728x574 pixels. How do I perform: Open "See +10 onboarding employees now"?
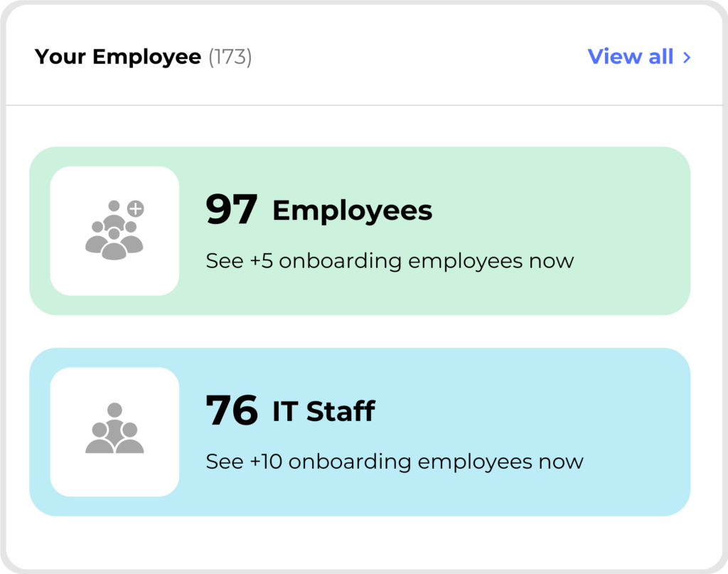[x=395, y=462]
